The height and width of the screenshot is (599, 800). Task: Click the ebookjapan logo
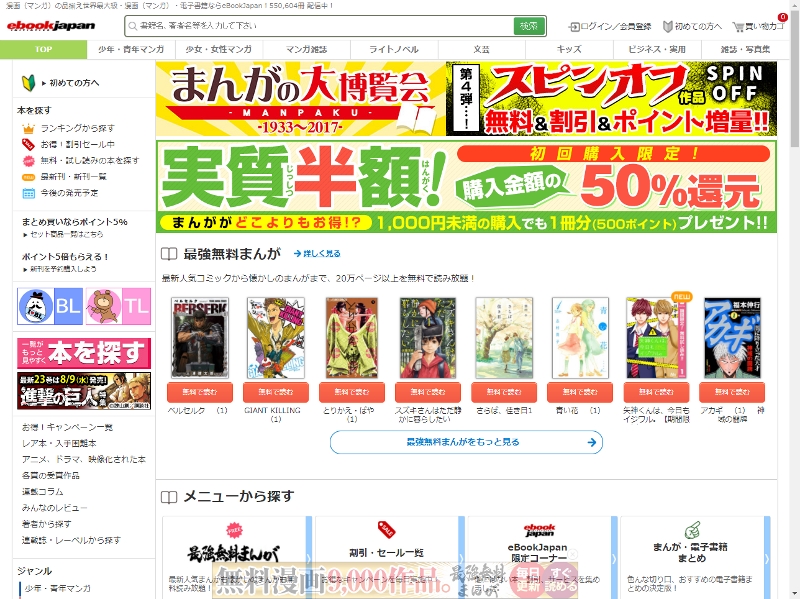tap(51, 26)
